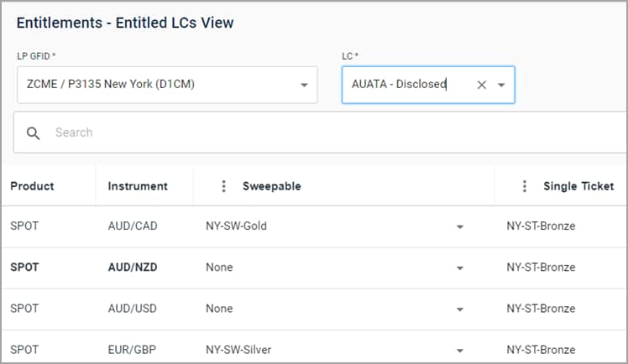
Task: Open Sweepable dropdown for AUD/NZD row
Action: pyautogui.click(x=460, y=268)
